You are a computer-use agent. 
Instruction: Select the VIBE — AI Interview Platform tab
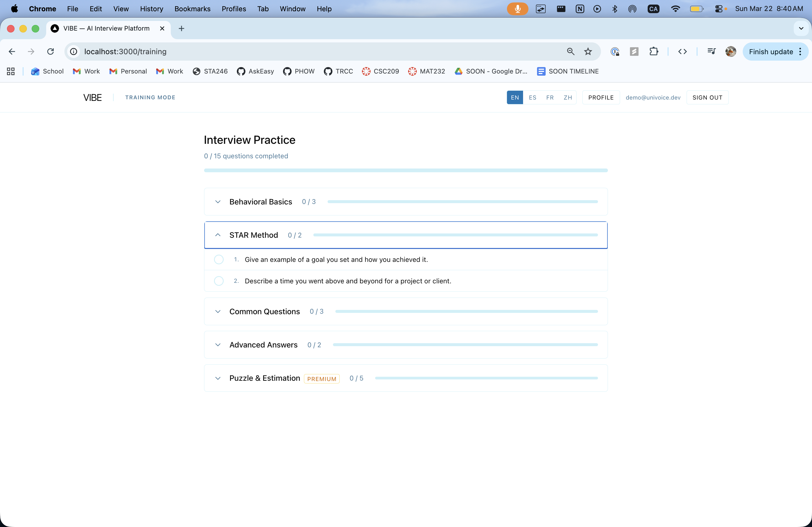click(106, 28)
